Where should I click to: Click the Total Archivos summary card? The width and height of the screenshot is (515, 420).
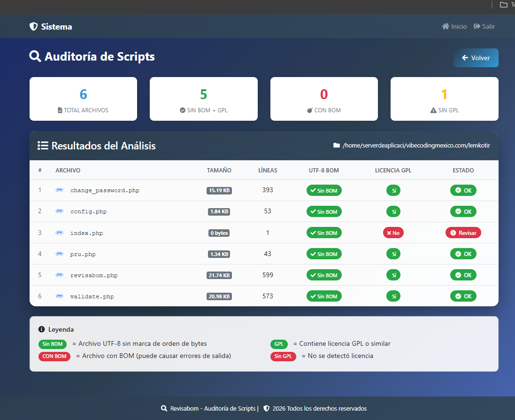pos(83,99)
